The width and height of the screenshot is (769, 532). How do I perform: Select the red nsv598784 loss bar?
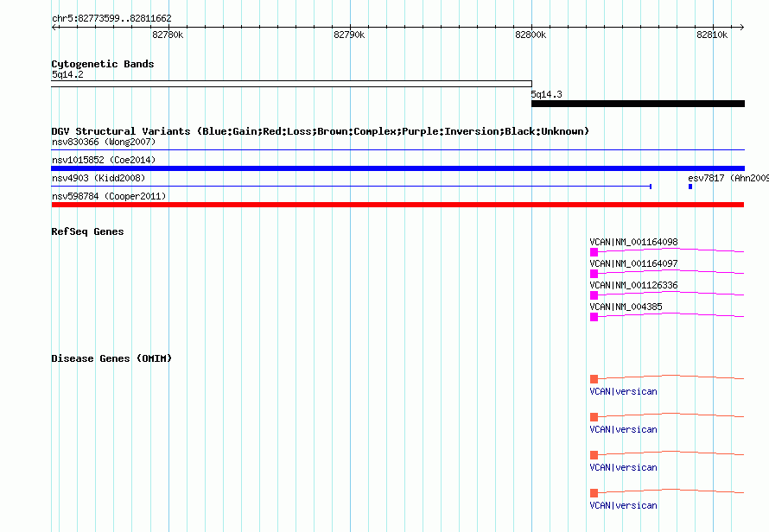(x=397, y=205)
